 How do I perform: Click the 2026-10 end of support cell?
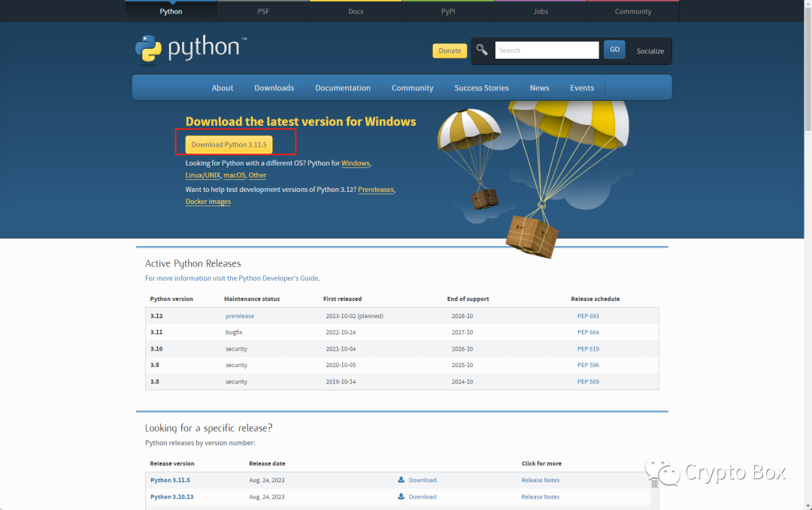point(462,349)
